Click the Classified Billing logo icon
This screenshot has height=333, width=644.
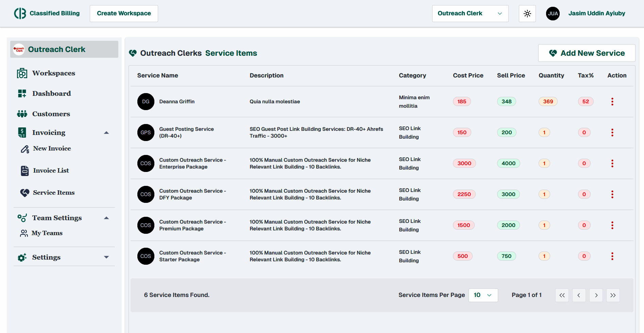20,14
